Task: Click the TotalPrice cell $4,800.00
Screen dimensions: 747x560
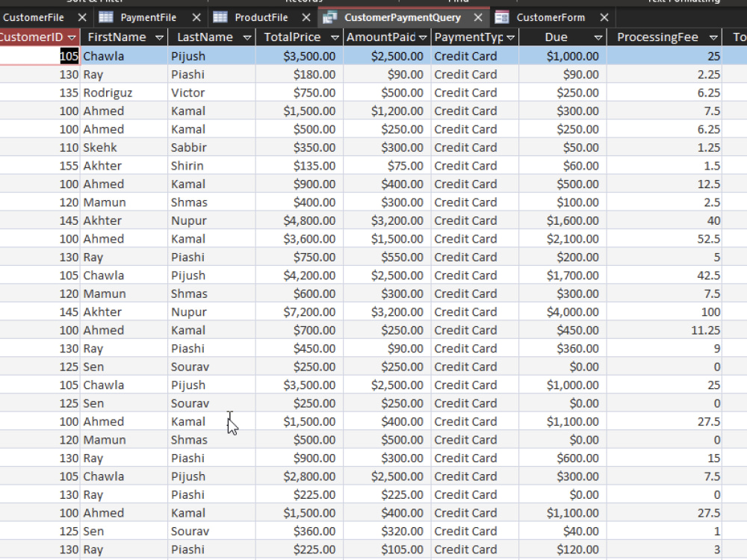Action: tap(300, 220)
